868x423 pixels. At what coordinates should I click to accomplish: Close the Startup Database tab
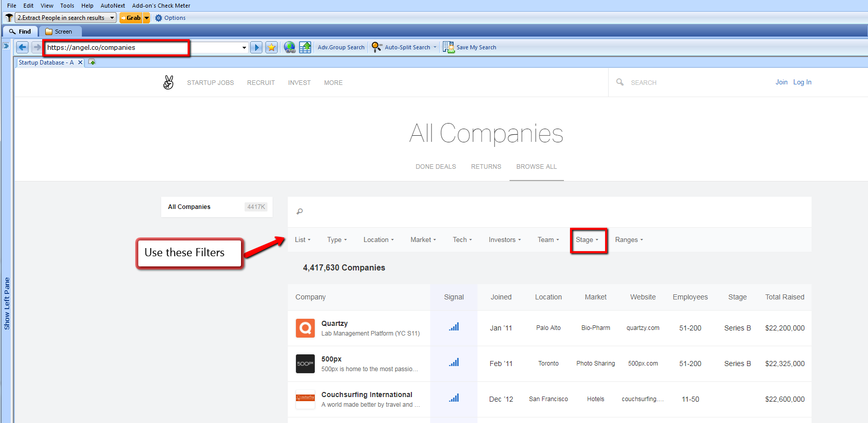point(80,63)
